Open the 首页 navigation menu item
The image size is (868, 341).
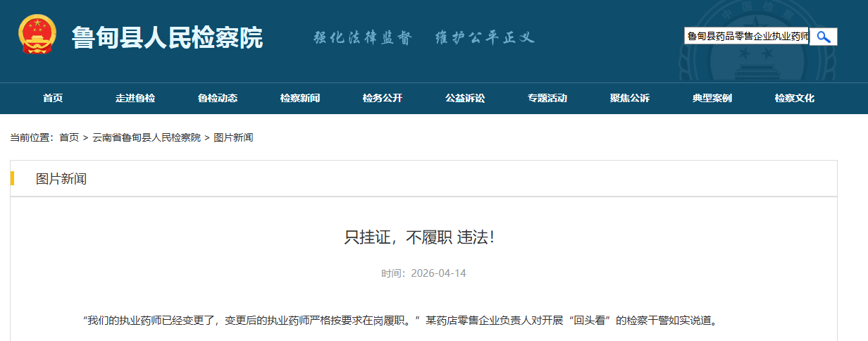(x=53, y=99)
